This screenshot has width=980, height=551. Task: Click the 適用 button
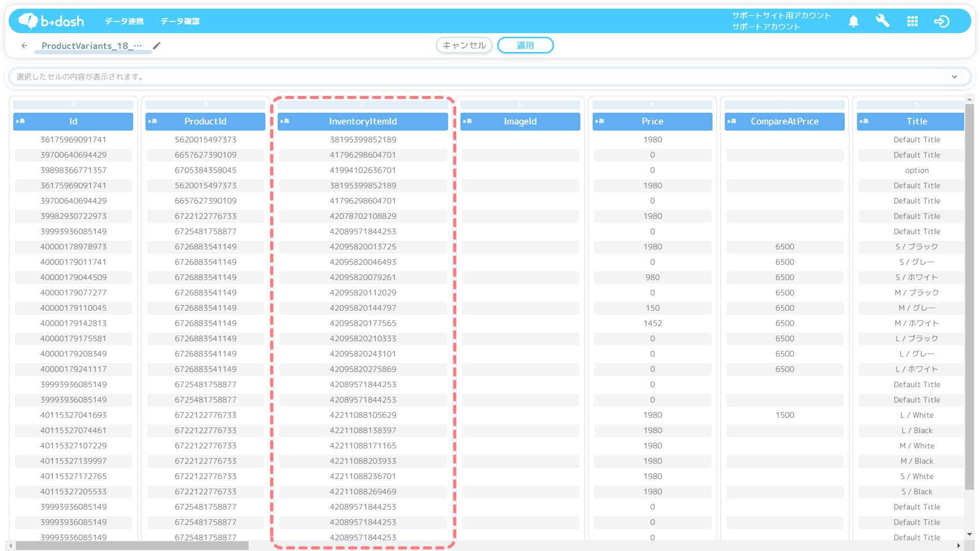pos(525,45)
